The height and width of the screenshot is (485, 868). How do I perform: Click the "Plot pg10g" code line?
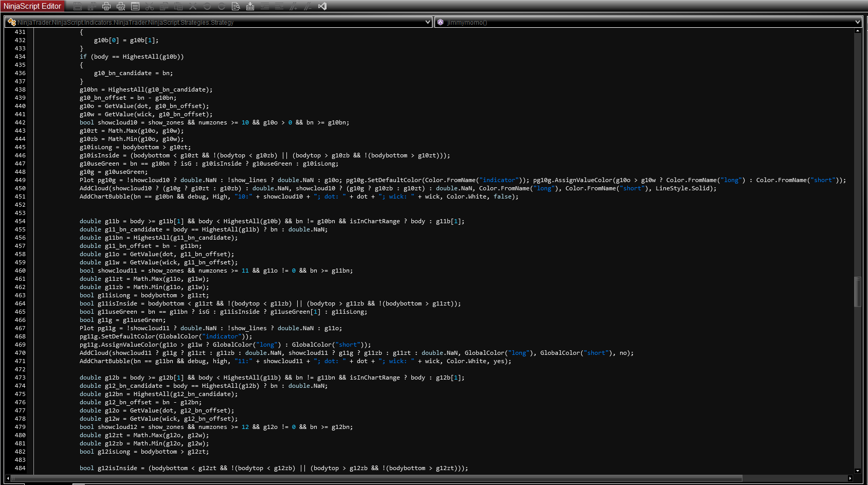(463, 180)
